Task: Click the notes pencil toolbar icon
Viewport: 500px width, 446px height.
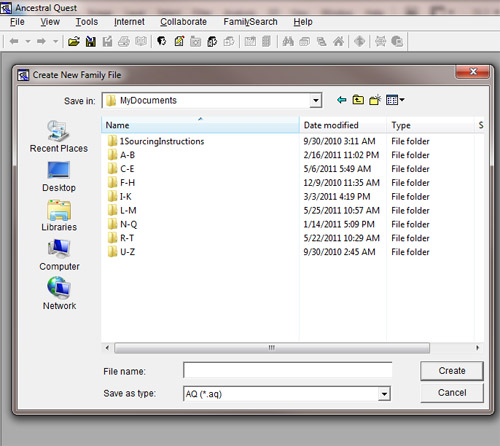Action: tap(179, 41)
